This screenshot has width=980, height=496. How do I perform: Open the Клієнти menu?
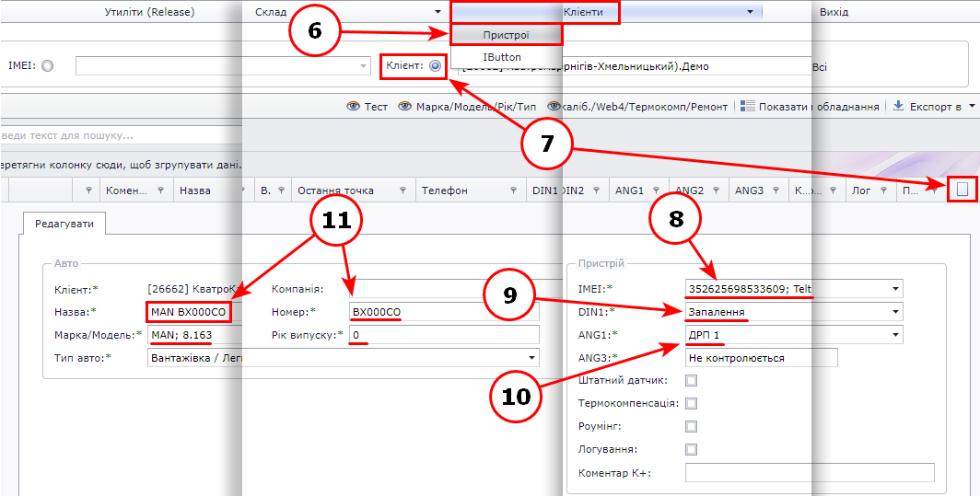(x=584, y=13)
